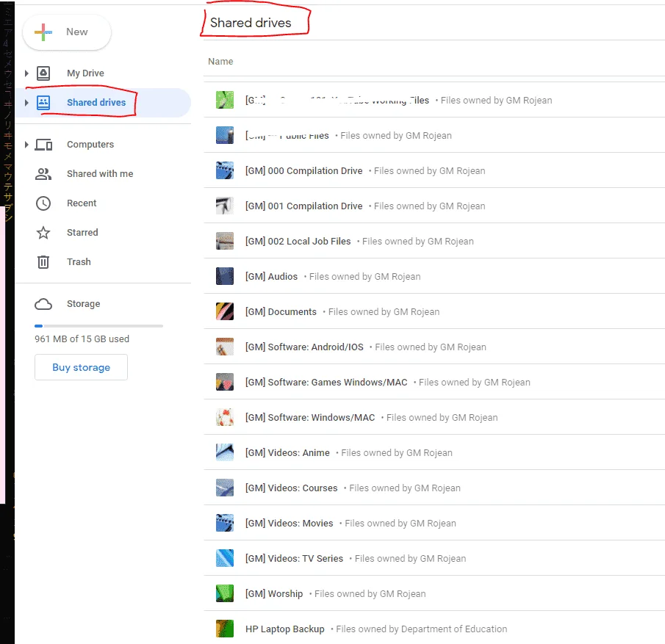Click the [GM] Worship thumbnail icon
The image size is (665, 644).
[x=225, y=593]
